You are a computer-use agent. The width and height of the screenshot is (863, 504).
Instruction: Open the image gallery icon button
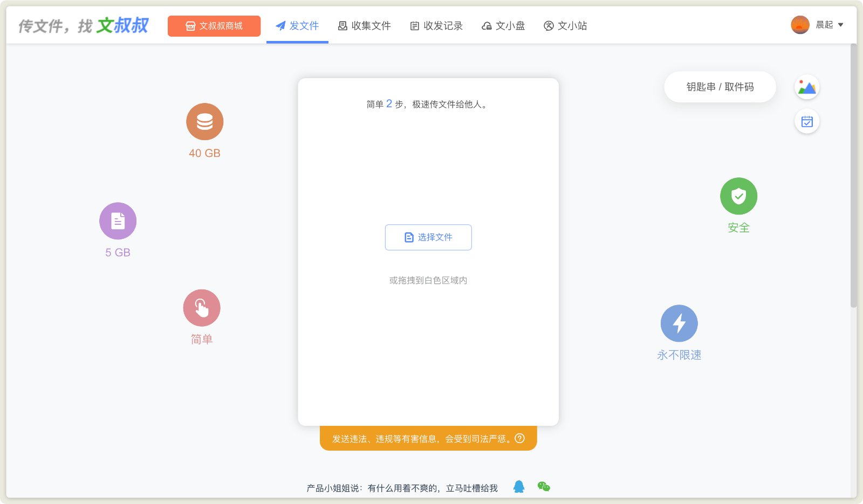[x=807, y=87]
